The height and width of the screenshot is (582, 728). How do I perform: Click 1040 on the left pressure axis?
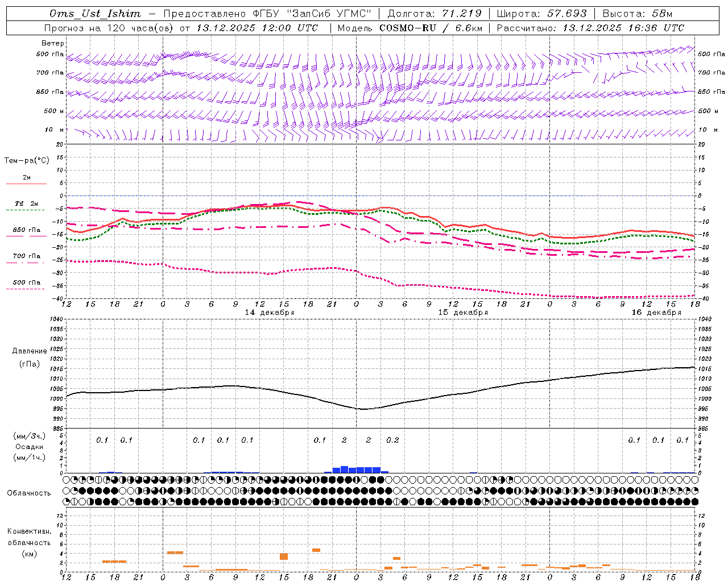[57, 319]
